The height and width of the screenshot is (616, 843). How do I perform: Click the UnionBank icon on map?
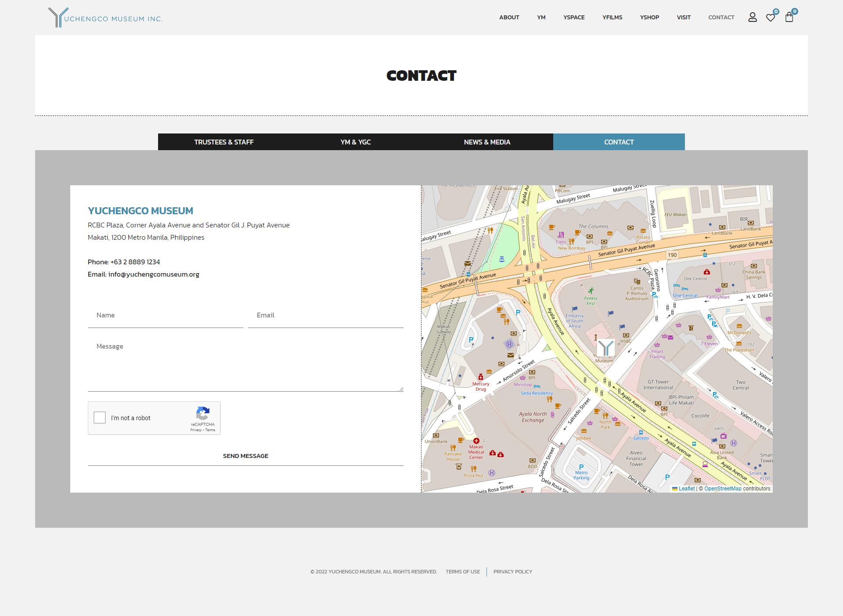[436, 435]
